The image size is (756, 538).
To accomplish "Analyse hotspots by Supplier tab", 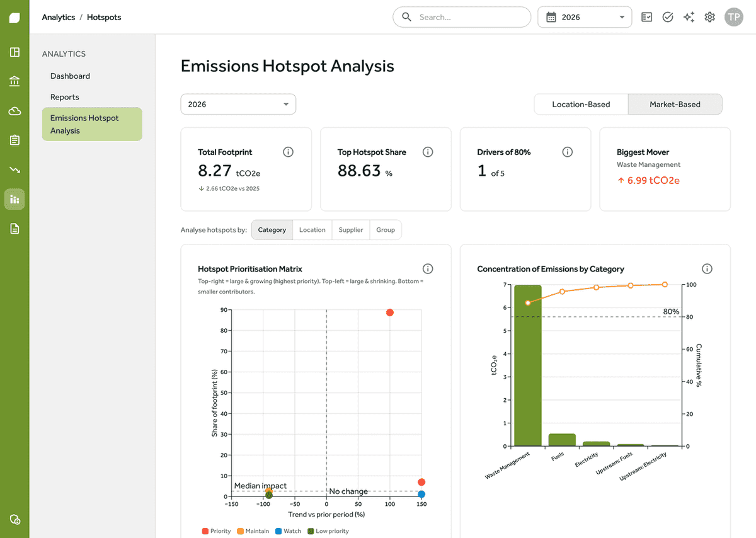I will 351,230.
